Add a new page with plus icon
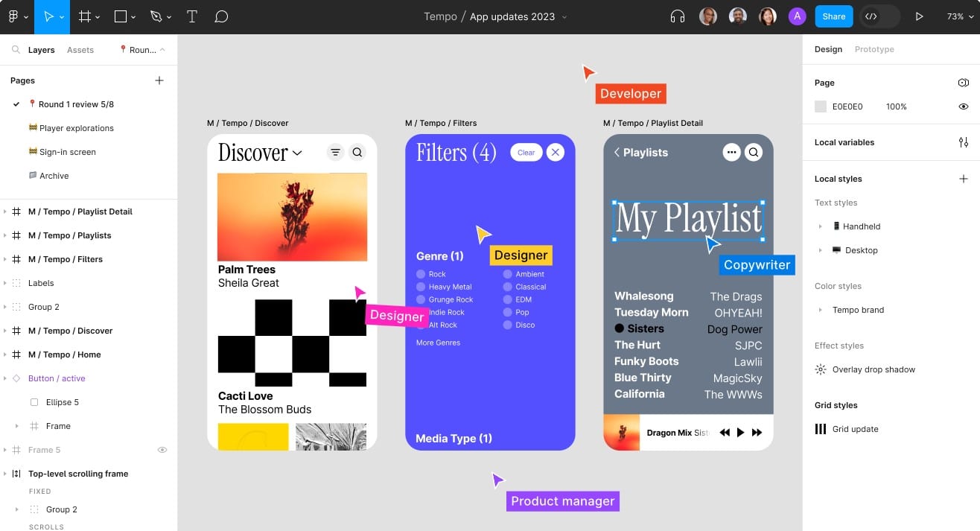The width and height of the screenshot is (980, 531). click(159, 80)
